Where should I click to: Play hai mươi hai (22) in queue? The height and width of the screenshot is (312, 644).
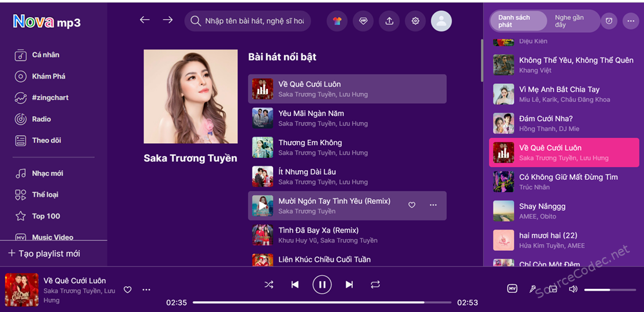pos(564,240)
